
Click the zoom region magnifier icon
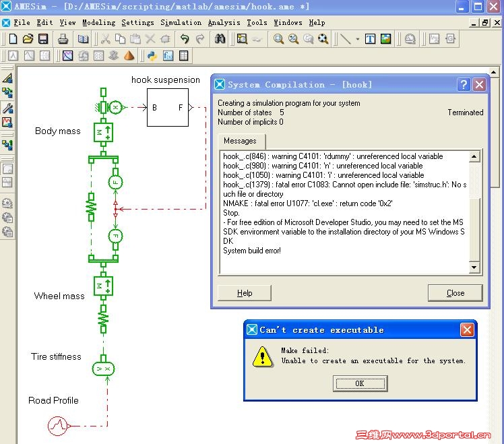click(278, 39)
